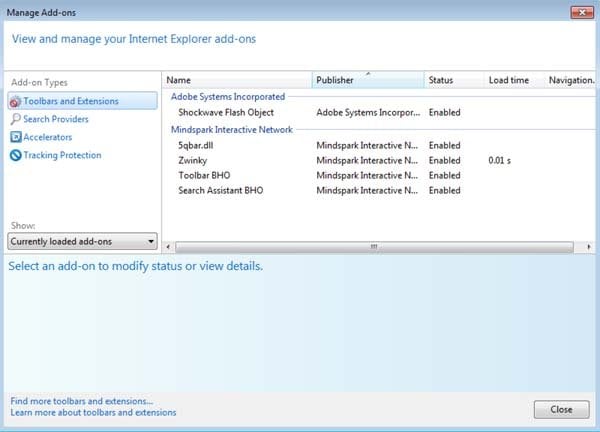600x432 pixels.
Task: Click the horizontal scrollbar thumb
Action: [374, 247]
